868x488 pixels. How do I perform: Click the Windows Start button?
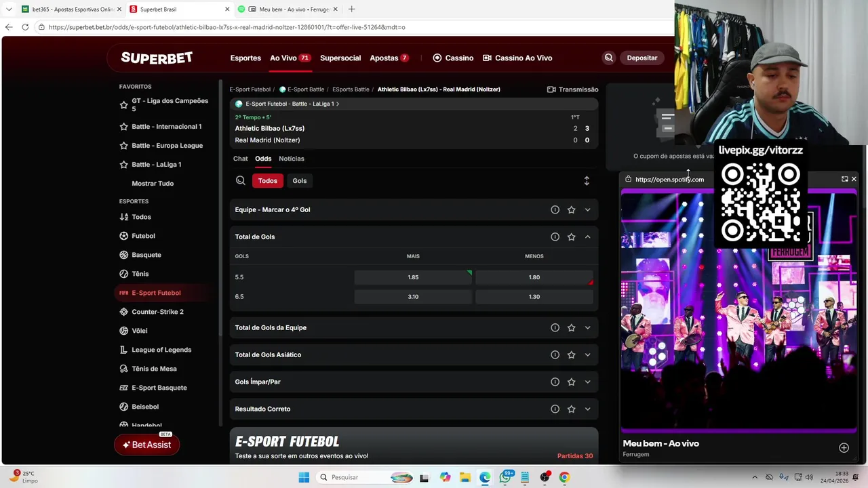pyautogui.click(x=304, y=477)
